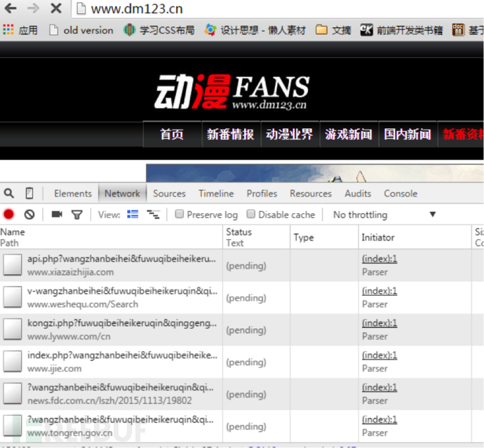Select the 首页 navigation item

pos(172,134)
